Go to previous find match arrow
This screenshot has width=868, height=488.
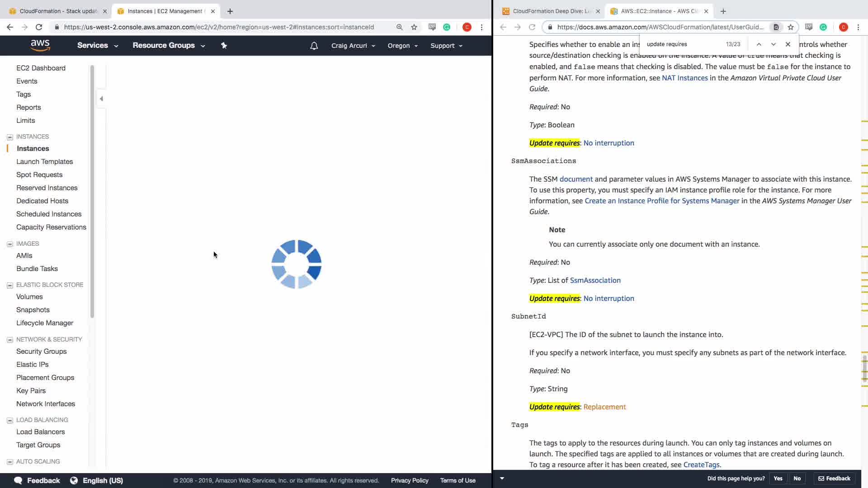pyautogui.click(x=759, y=44)
